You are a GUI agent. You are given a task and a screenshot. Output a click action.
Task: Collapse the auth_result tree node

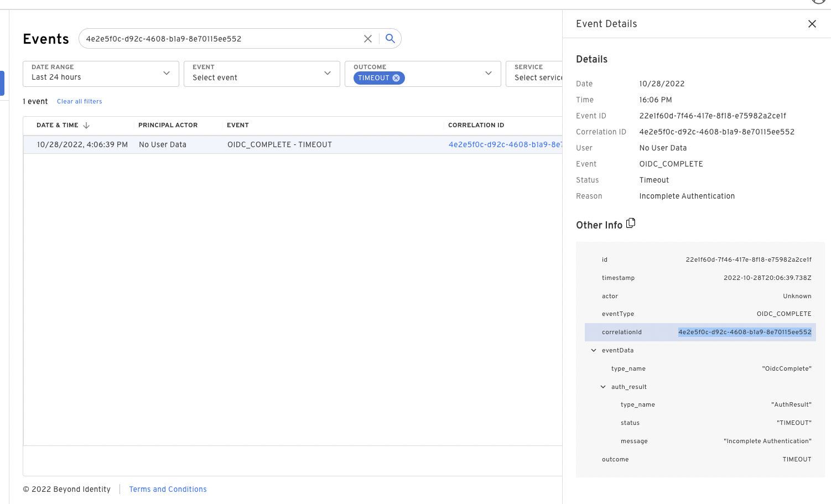coord(603,387)
